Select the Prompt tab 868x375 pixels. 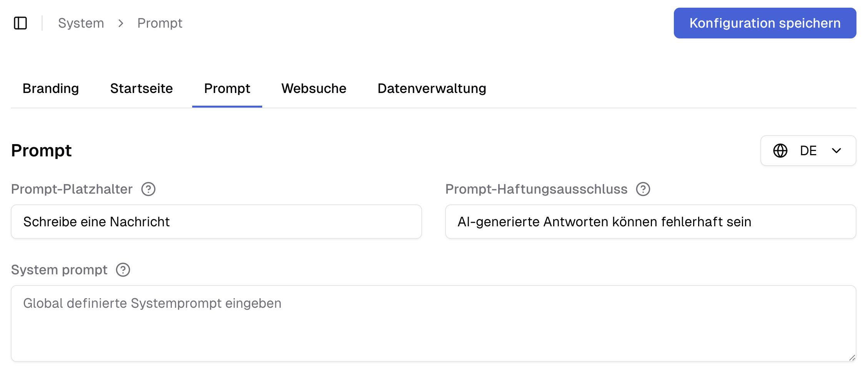[227, 88]
